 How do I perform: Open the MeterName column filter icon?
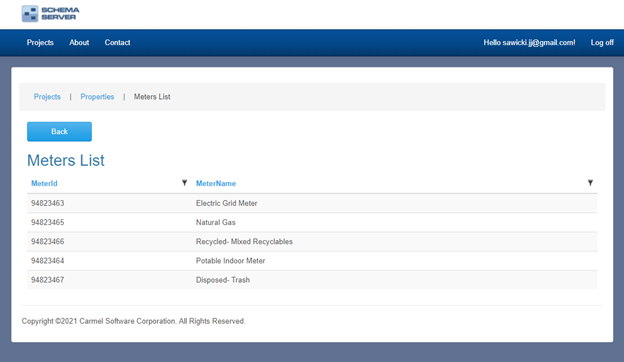pos(590,183)
